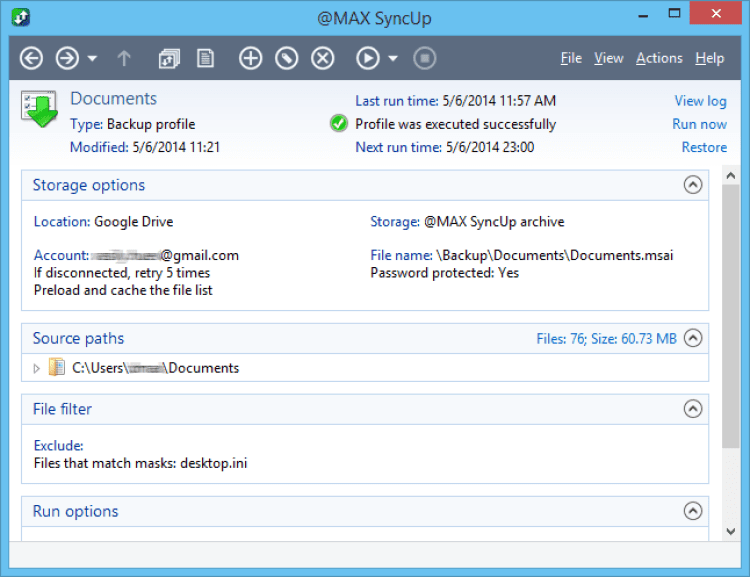Click the scrollbar down arrow
The width and height of the screenshot is (750, 577).
click(x=730, y=531)
